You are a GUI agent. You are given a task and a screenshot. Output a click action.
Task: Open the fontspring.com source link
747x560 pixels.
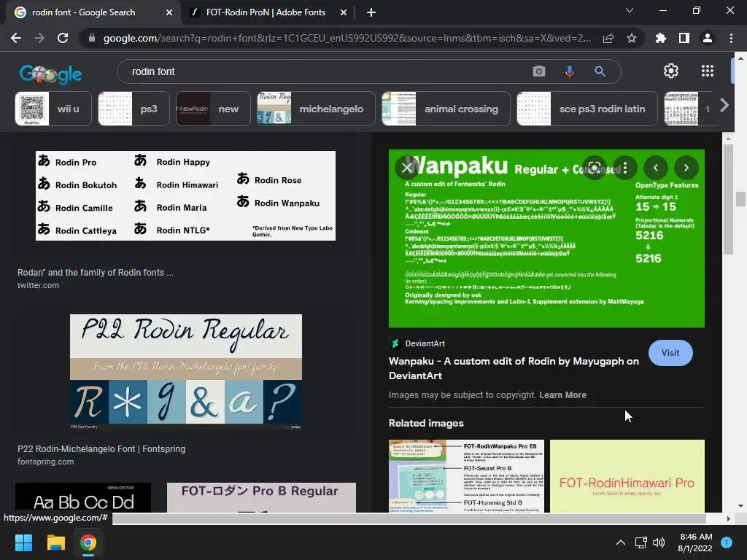(46, 462)
